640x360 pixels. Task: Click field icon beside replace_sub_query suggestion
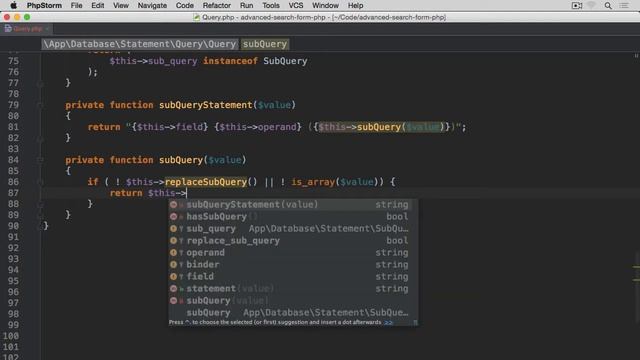[x=173, y=241]
